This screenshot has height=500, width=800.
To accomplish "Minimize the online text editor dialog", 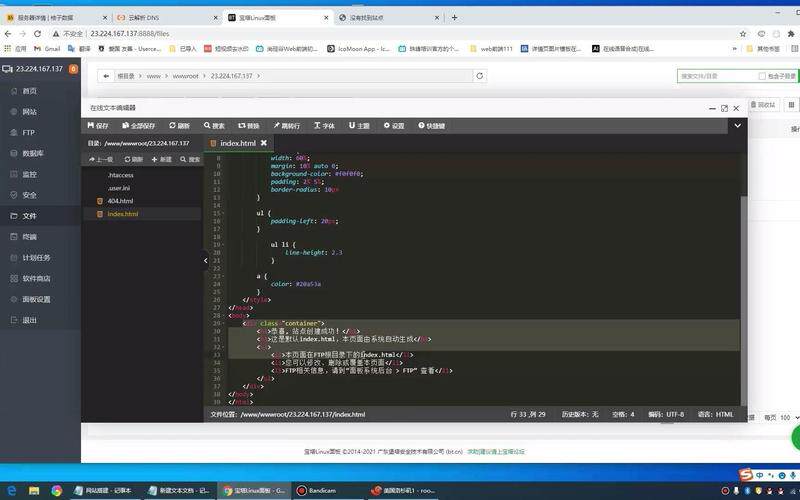I will pos(712,108).
